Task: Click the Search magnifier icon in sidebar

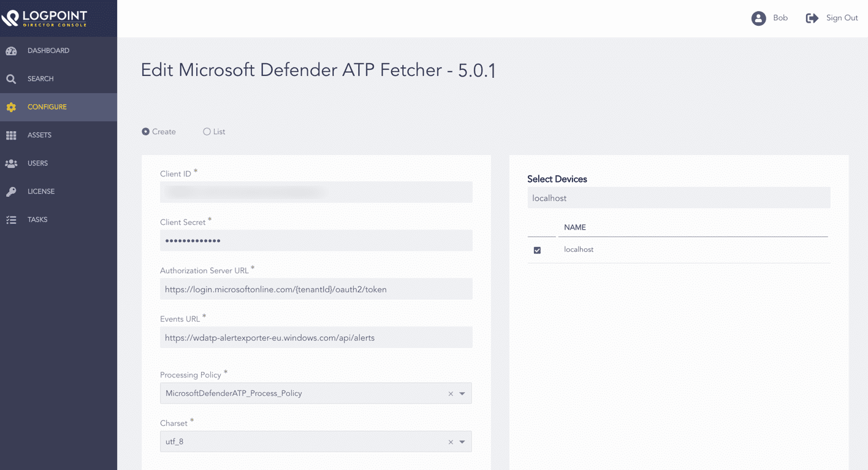Action: pyautogui.click(x=11, y=79)
